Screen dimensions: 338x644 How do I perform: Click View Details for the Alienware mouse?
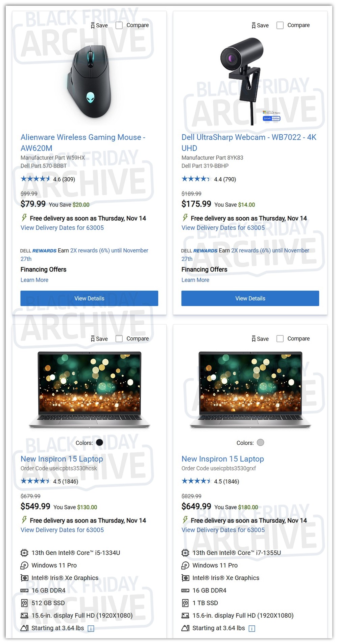pos(89,298)
